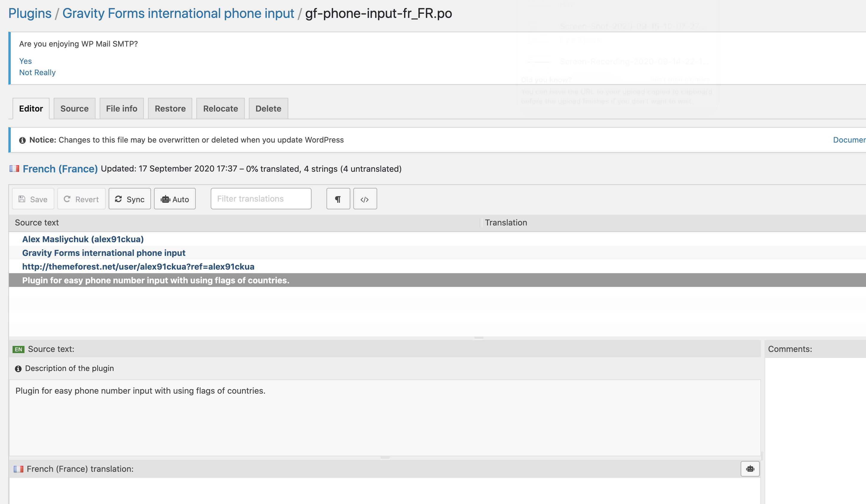Click the French flag icon
The image size is (866, 504).
[x=14, y=168]
